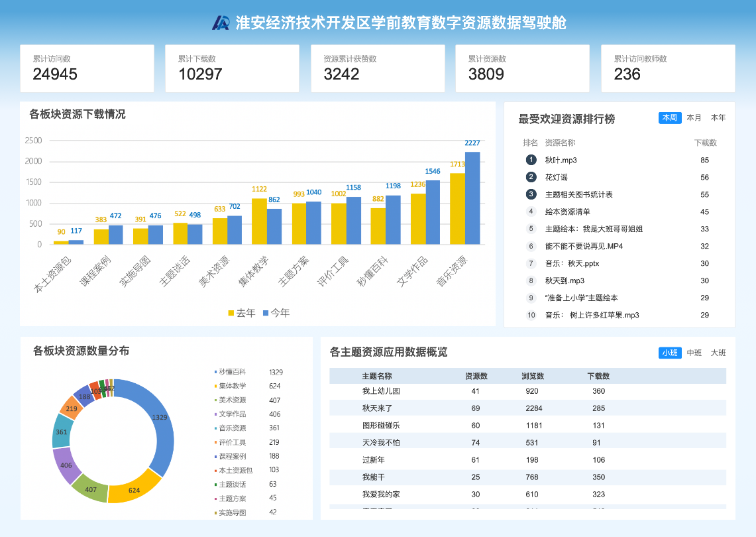The image size is (756, 537).
Task: Select the 小班 tab in theme overview
Action: point(669,353)
